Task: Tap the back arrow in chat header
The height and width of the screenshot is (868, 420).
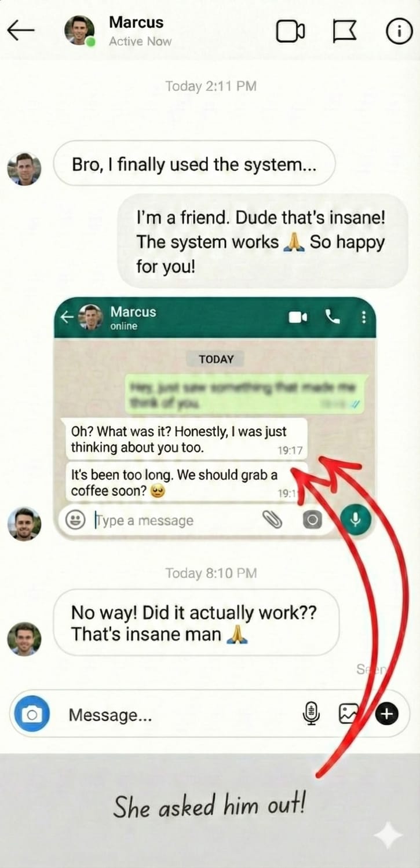Action: (21, 31)
